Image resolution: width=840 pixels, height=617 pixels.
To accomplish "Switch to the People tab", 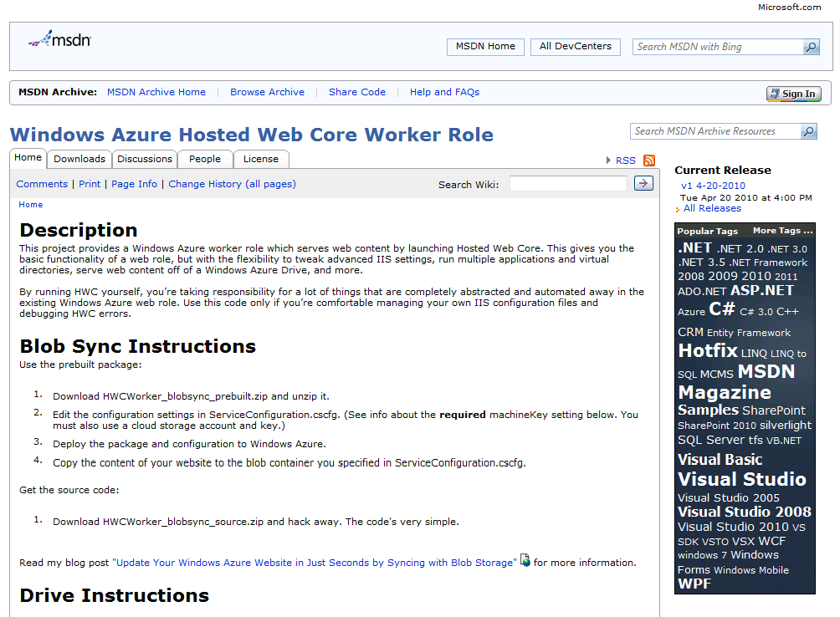I will click(205, 159).
